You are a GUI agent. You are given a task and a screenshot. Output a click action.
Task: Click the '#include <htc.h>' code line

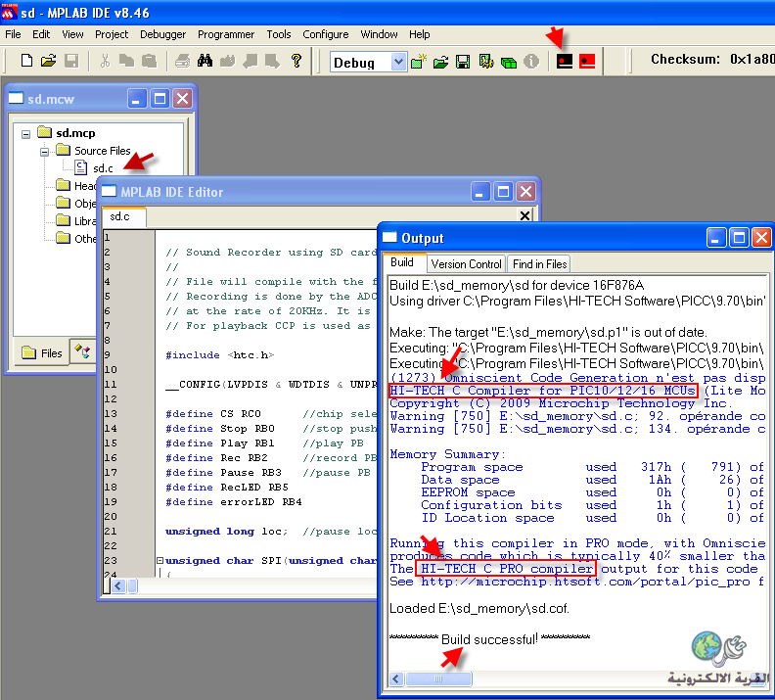pyautogui.click(x=220, y=355)
